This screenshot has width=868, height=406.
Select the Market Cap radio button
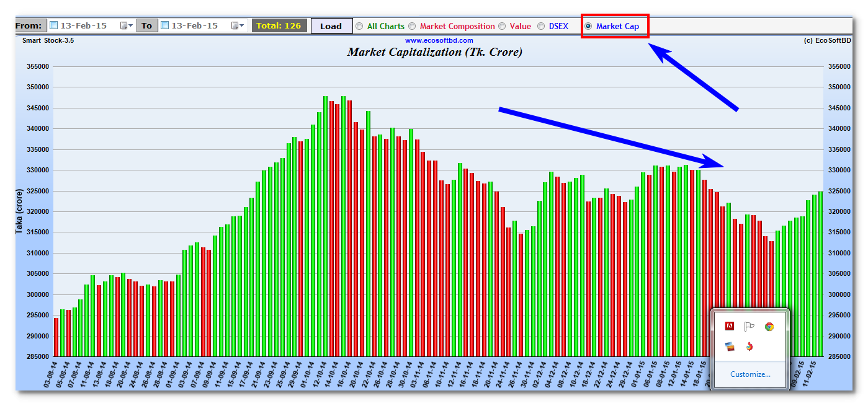pos(588,26)
